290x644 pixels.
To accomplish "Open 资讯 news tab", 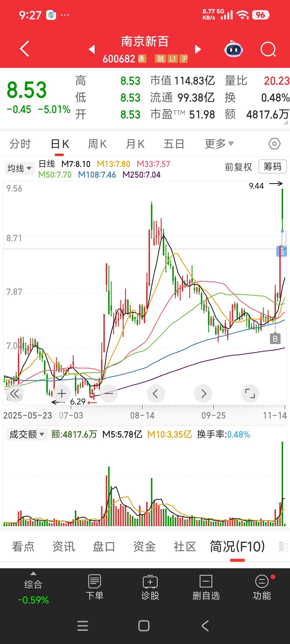I will click(x=64, y=546).
